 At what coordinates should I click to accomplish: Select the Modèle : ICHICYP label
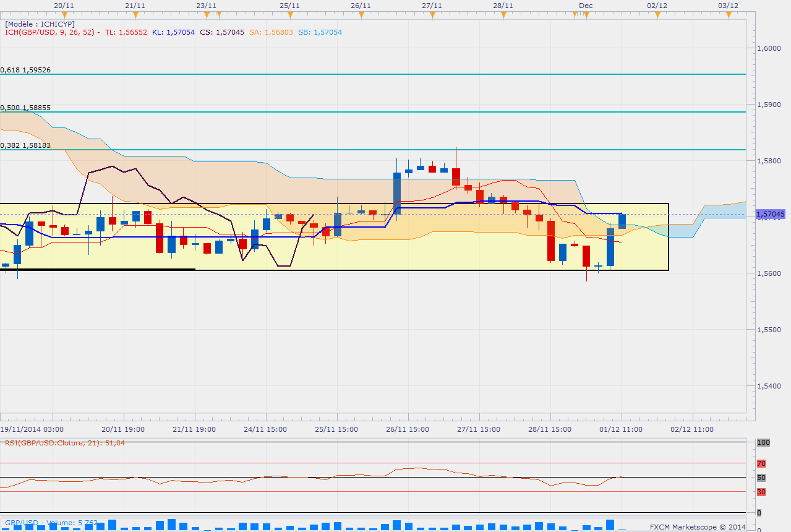tap(40, 24)
